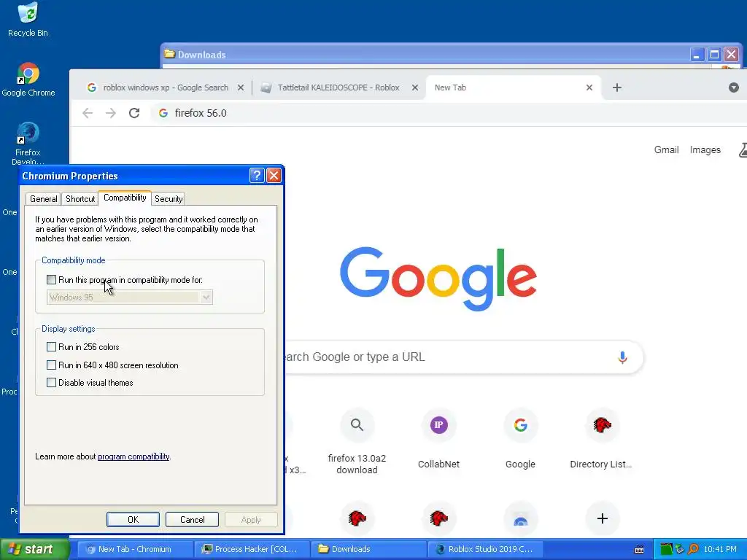Check 'Run in 640 x 480 screen resolution'
The width and height of the screenshot is (747, 560).
(52, 365)
